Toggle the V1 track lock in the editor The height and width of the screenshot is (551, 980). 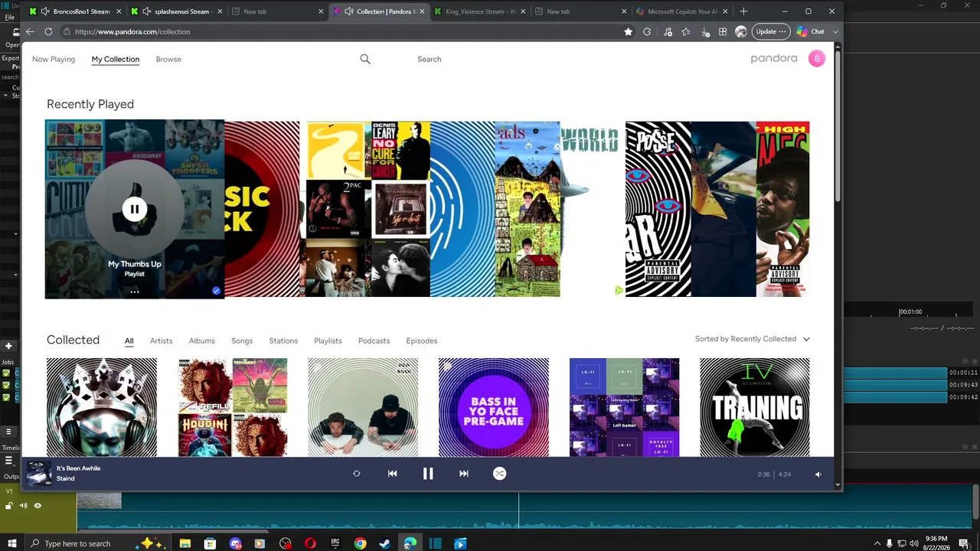click(x=9, y=505)
